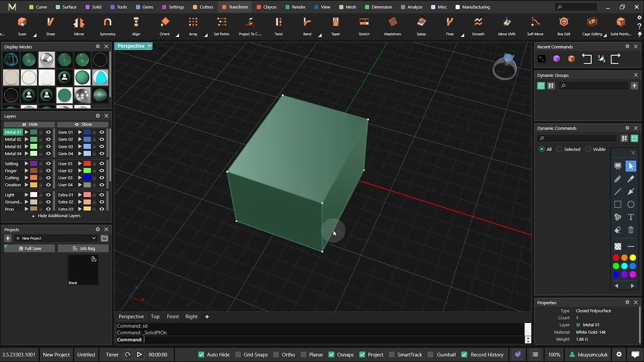Switch viewport to Front tab
The image size is (644, 362).
tap(173, 317)
